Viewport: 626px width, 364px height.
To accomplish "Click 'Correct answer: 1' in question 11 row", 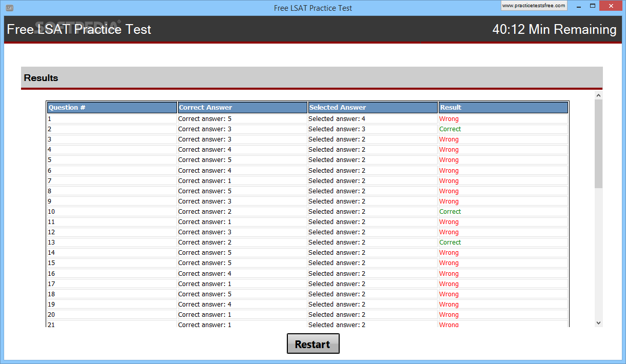I will point(205,222).
